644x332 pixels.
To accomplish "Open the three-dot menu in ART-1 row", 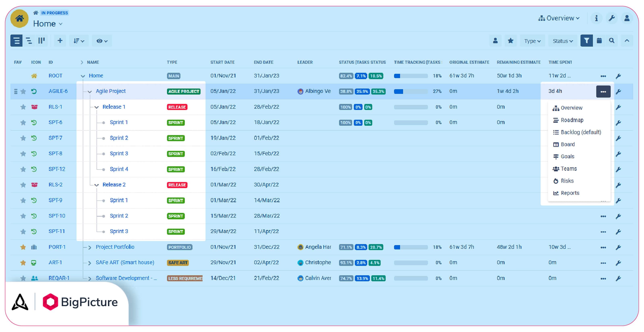I will coord(603,263).
